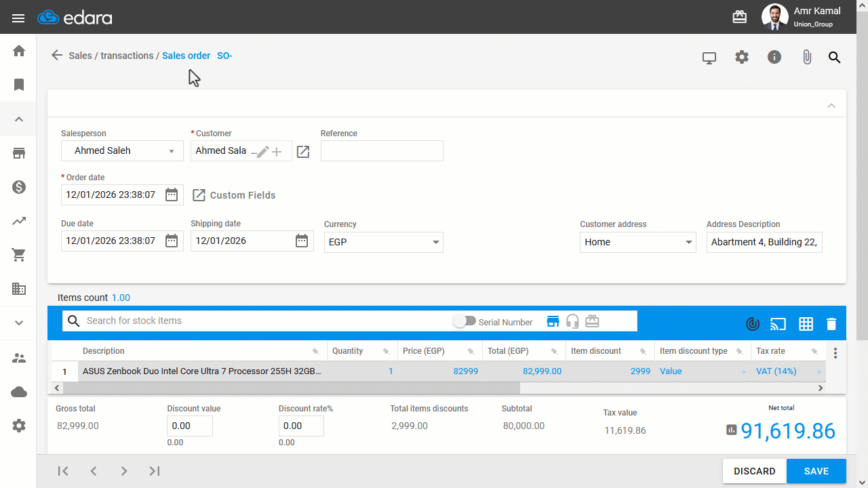Open the people sidebar icon
This screenshot has height=488, width=868.
pyautogui.click(x=19, y=358)
